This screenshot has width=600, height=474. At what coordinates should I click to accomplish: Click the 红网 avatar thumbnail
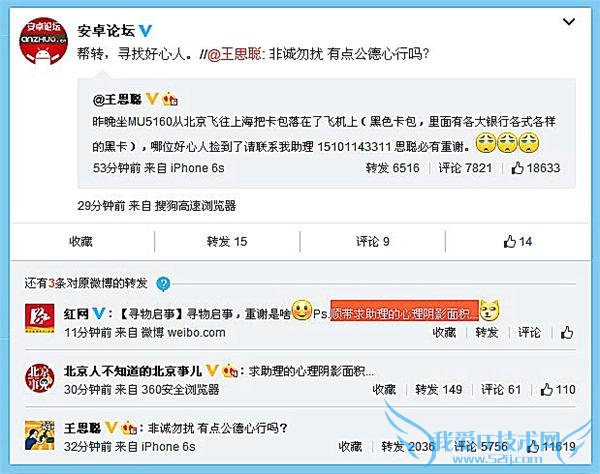point(39,318)
